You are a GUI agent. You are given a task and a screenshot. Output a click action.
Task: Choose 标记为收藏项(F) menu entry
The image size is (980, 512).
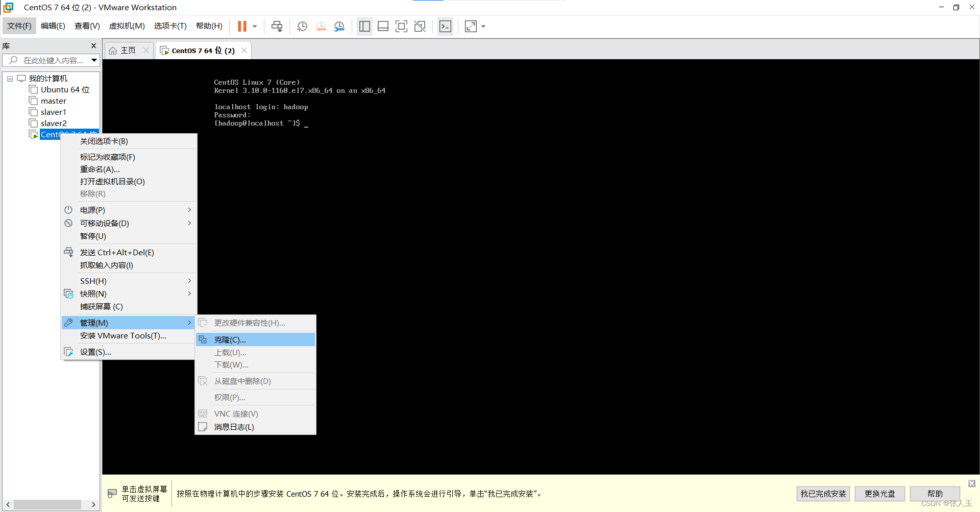click(129, 157)
